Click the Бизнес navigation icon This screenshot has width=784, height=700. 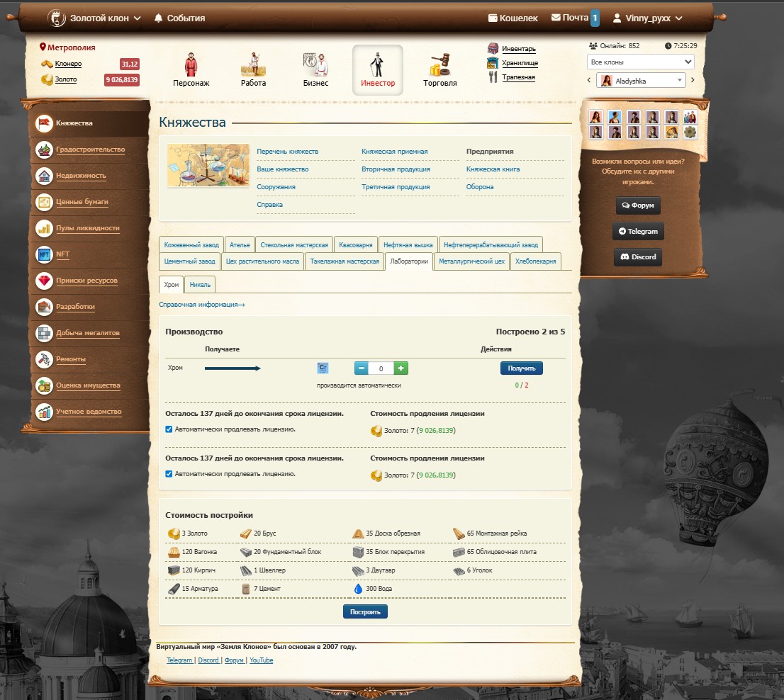[315, 65]
